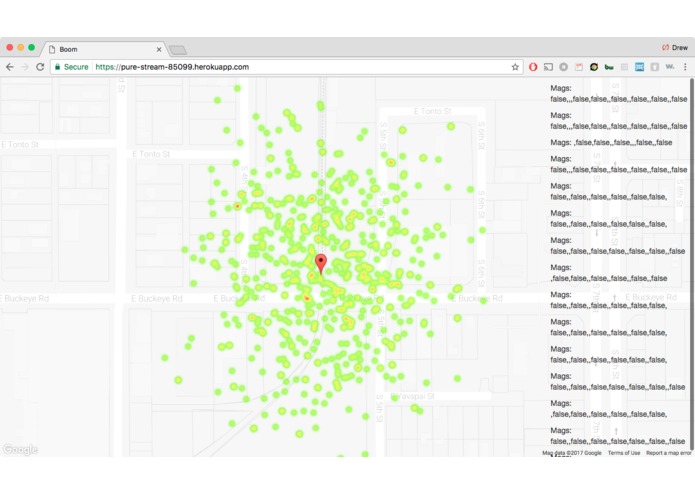Image resolution: width=695 pixels, height=494 pixels.
Task: Click the green fullscreen window button
Action: click(x=31, y=47)
